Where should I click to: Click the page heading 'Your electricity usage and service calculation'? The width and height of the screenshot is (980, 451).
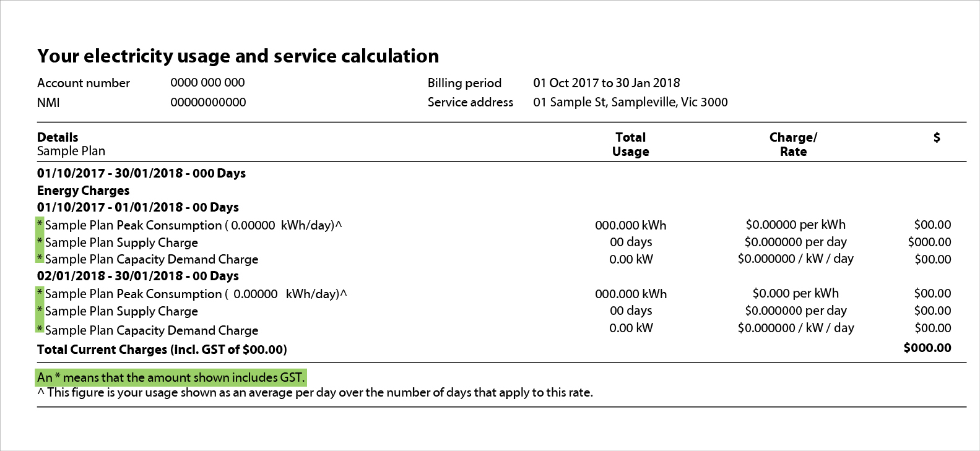coord(238,56)
